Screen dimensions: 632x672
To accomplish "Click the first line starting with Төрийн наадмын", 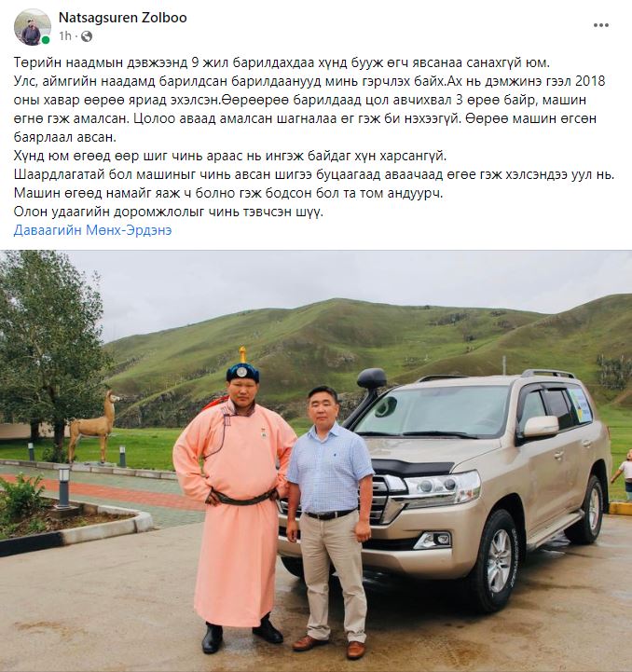I will tap(282, 62).
